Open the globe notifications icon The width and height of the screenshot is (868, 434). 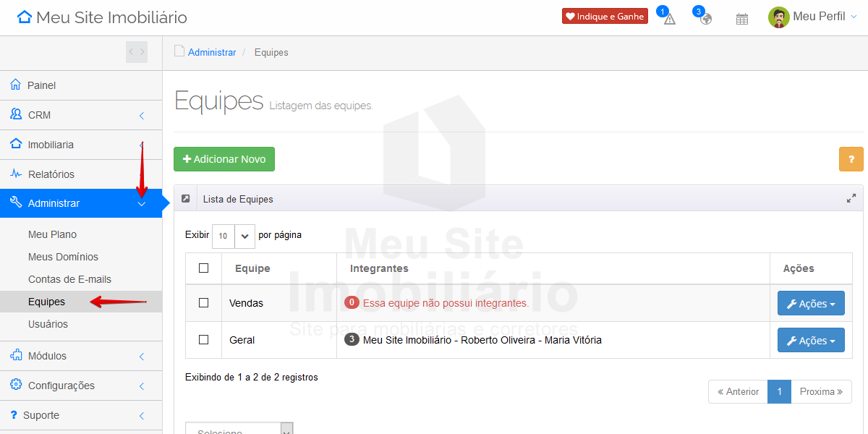(705, 19)
